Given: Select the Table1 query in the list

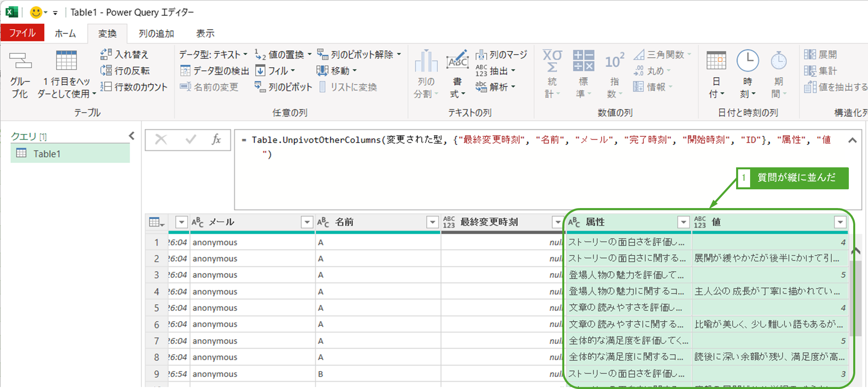Looking at the screenshot, I should (47, 154).
